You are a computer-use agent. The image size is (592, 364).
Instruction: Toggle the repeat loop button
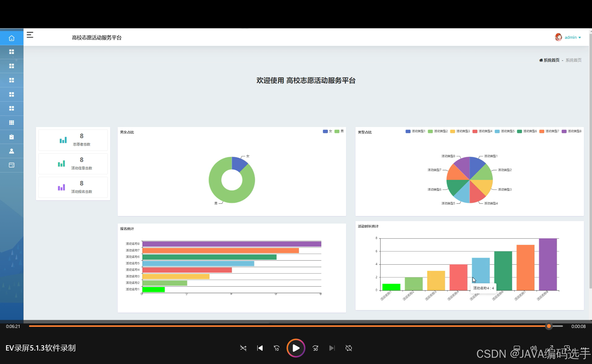349,348
